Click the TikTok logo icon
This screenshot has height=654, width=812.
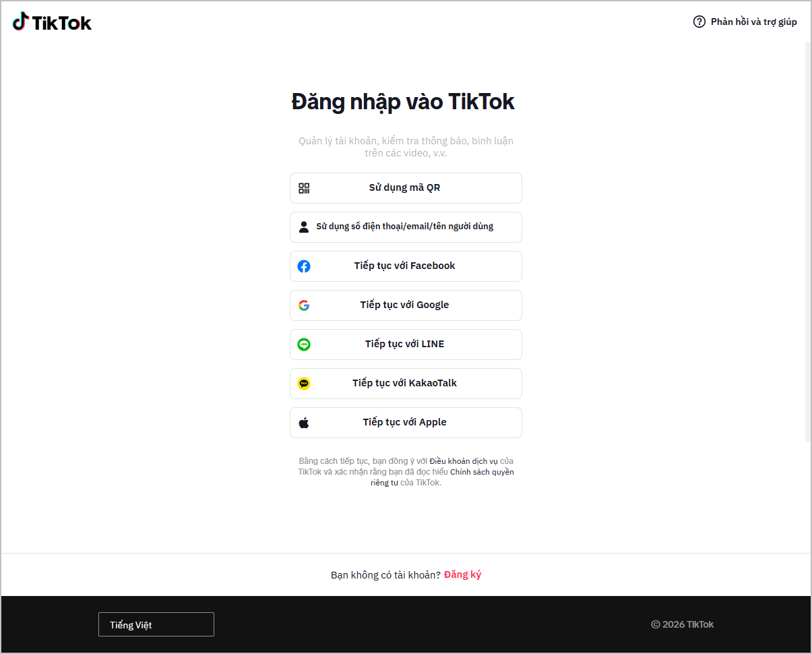tap(21, 22)
